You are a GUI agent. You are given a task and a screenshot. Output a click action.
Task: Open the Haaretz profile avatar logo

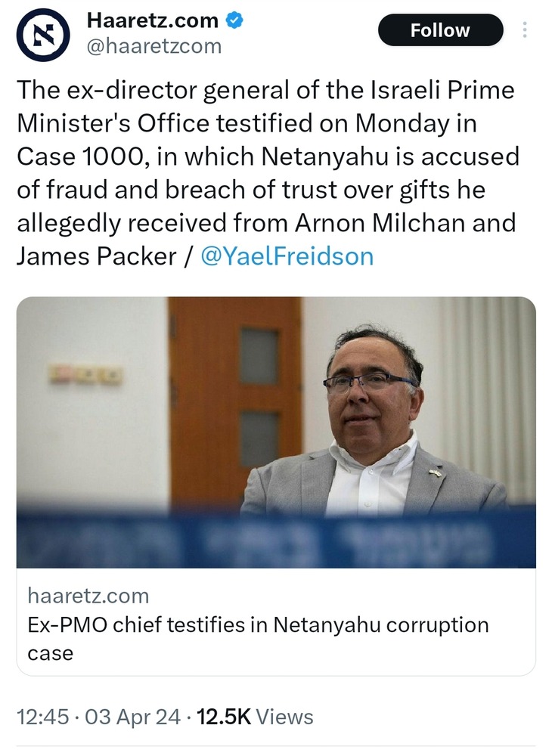point(44,36)
